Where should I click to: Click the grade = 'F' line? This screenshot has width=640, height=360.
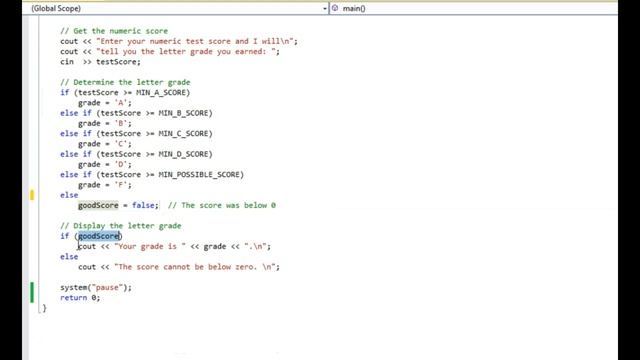point(105,185)
